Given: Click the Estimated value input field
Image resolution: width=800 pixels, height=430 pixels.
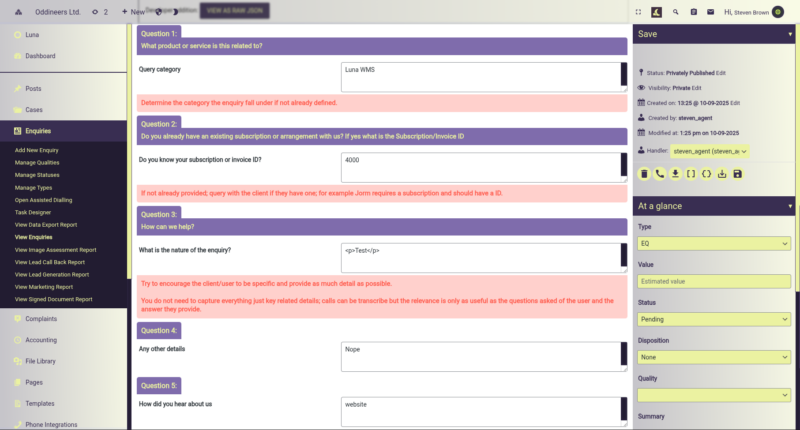Looking at the screenshot, I should (714, 282).
